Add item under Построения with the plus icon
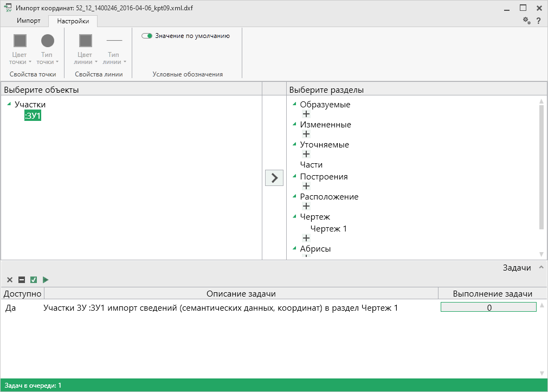 click(x=306, y=187)
